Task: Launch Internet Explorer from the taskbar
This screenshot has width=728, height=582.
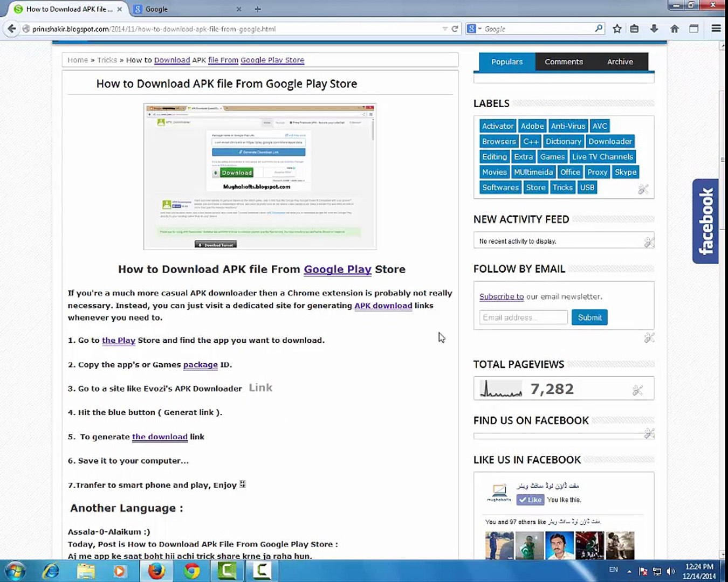Action: click(x=51, y=571)
